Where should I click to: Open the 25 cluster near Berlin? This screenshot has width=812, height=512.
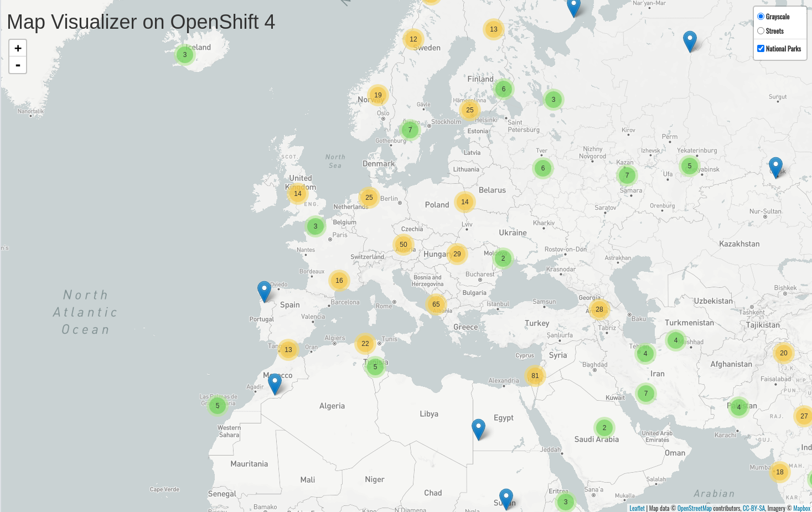pyautogui.click(x=369, y=198)
